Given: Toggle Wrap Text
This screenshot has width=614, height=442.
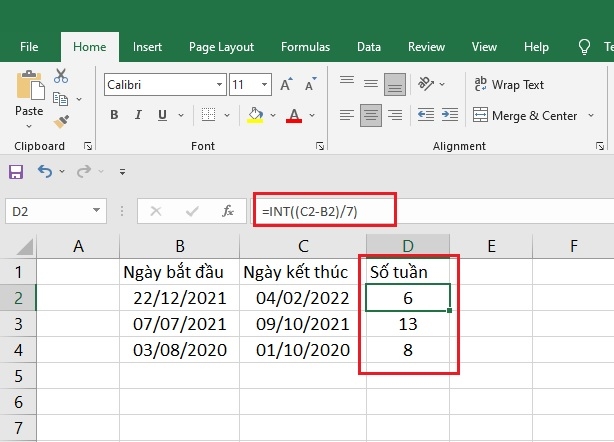Looking at the screenshot, I should (509, 85).
